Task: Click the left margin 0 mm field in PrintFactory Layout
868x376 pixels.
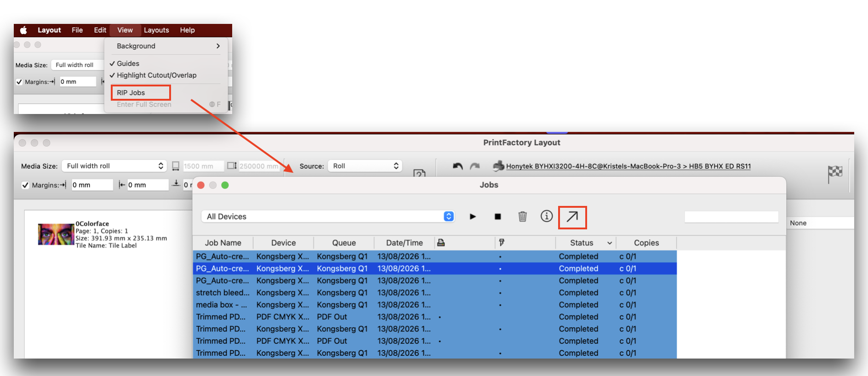Action: (x=92, y=185)
